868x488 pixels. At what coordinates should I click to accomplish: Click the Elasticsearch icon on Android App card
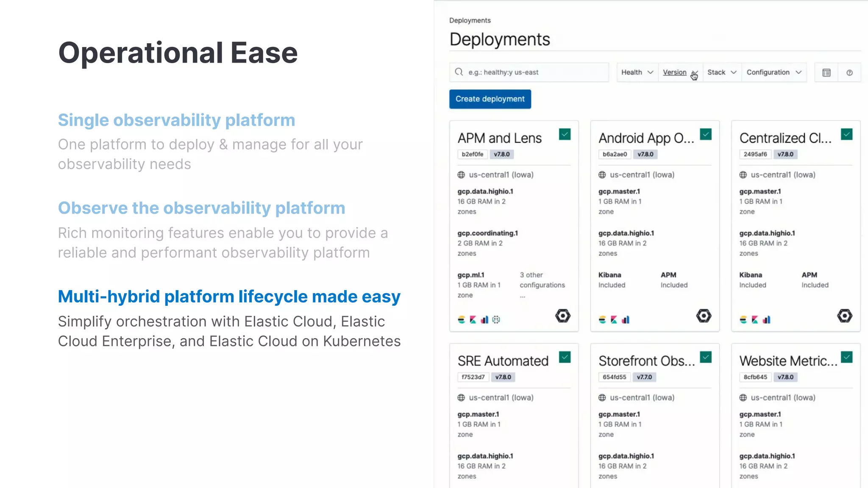coord(602,320)
